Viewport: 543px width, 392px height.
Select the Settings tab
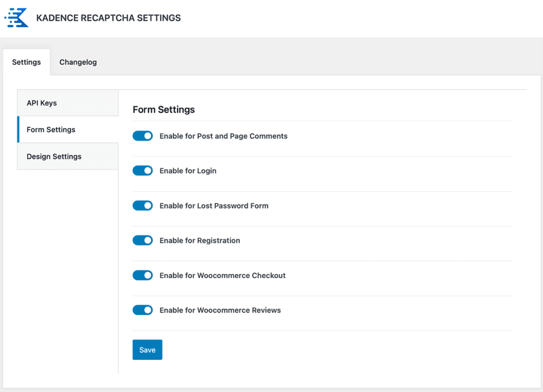(x=27, y=63)
